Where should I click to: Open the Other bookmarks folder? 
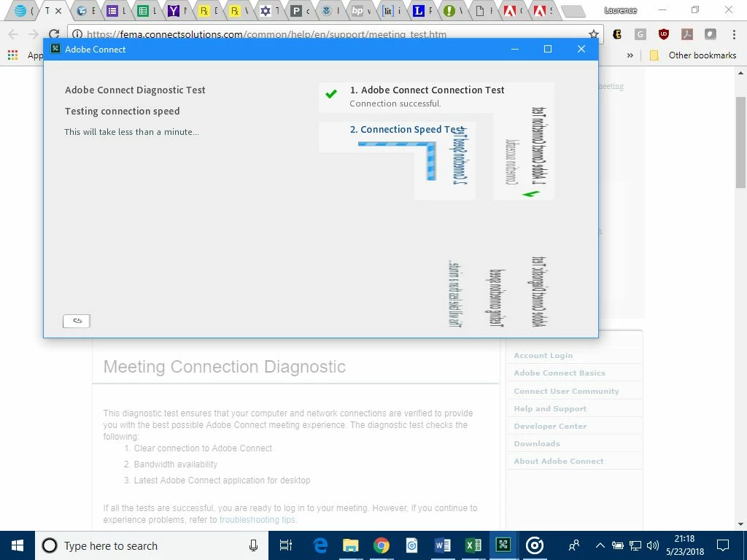click(x=693, y=55)
